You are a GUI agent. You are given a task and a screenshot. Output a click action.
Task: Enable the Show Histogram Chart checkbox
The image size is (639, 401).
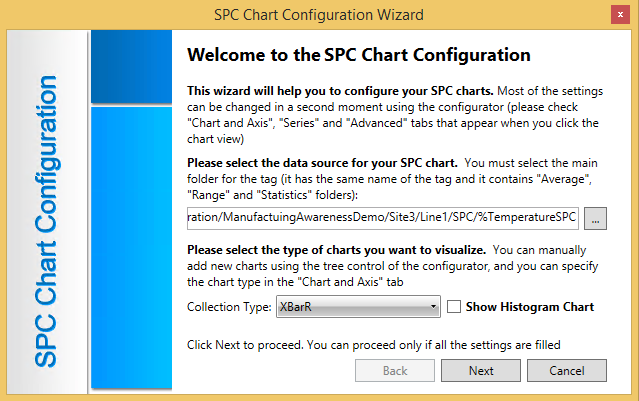pyautogui.click(x=454, y=307)
